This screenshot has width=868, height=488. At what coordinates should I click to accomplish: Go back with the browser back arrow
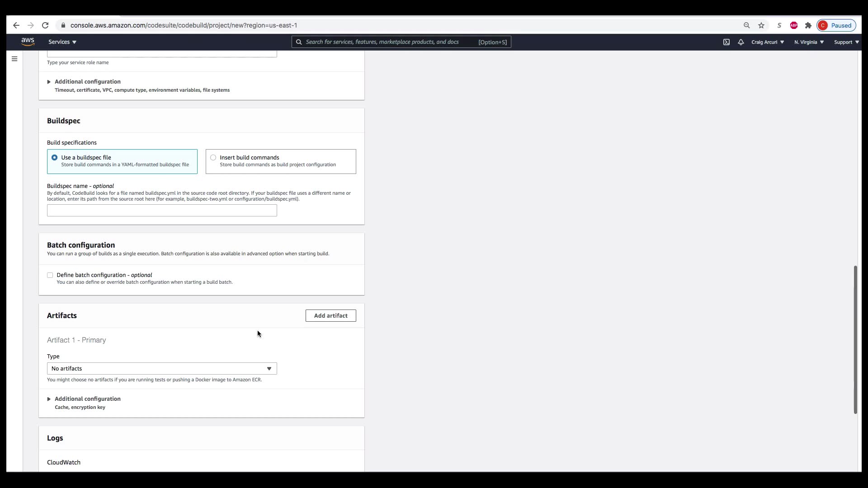pyautogui.click(x=16, y=25)
